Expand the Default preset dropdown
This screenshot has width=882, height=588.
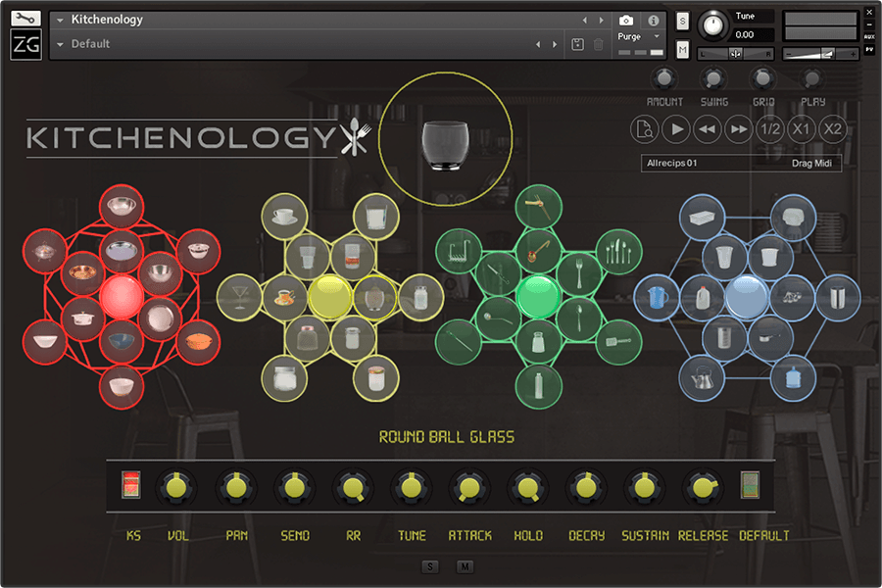[60, 44]
